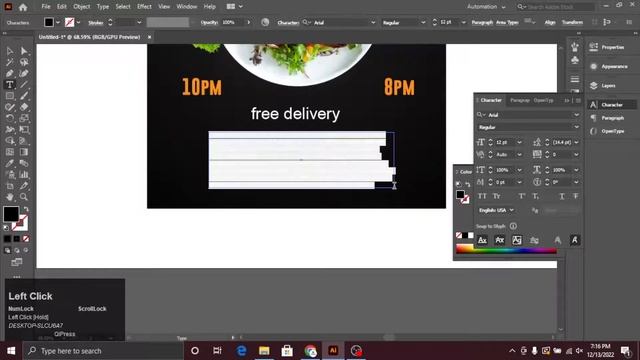This screenshot has height=360, width=640.
Task: Toggle the Baseline snap to glyph option
Action: pyautogui.click(x=482, y=240)
